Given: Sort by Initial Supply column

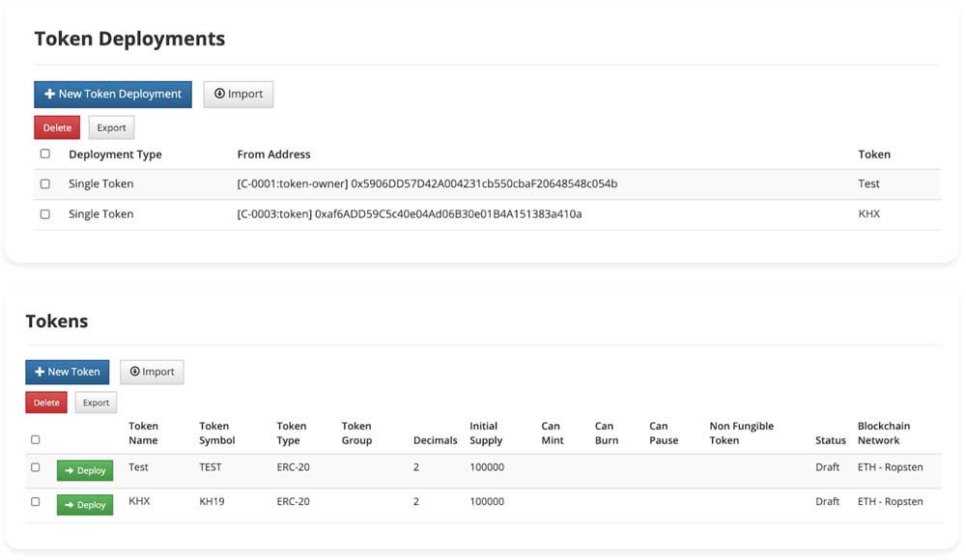Looking at the screenshot, I should point(486,434).
